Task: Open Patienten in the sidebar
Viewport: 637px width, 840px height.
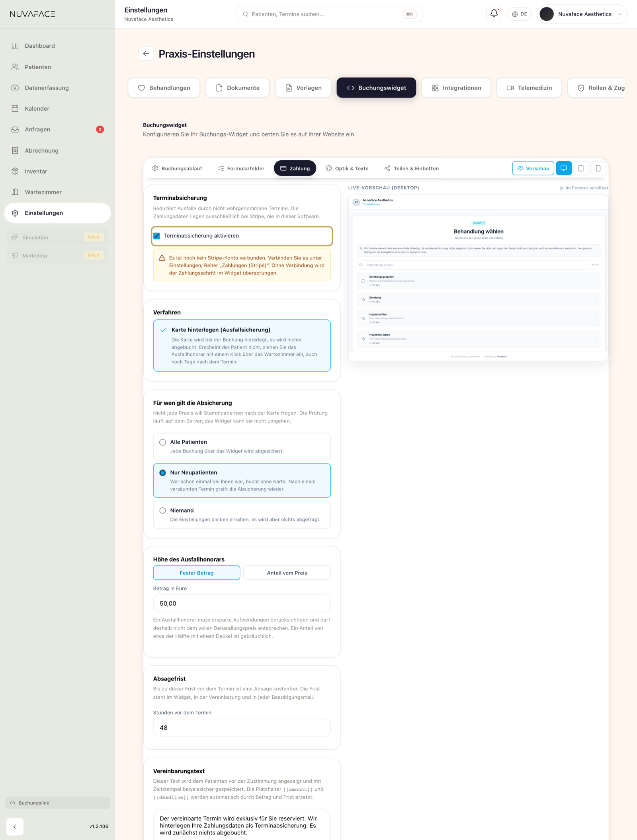Action: [x=57, y=67]
